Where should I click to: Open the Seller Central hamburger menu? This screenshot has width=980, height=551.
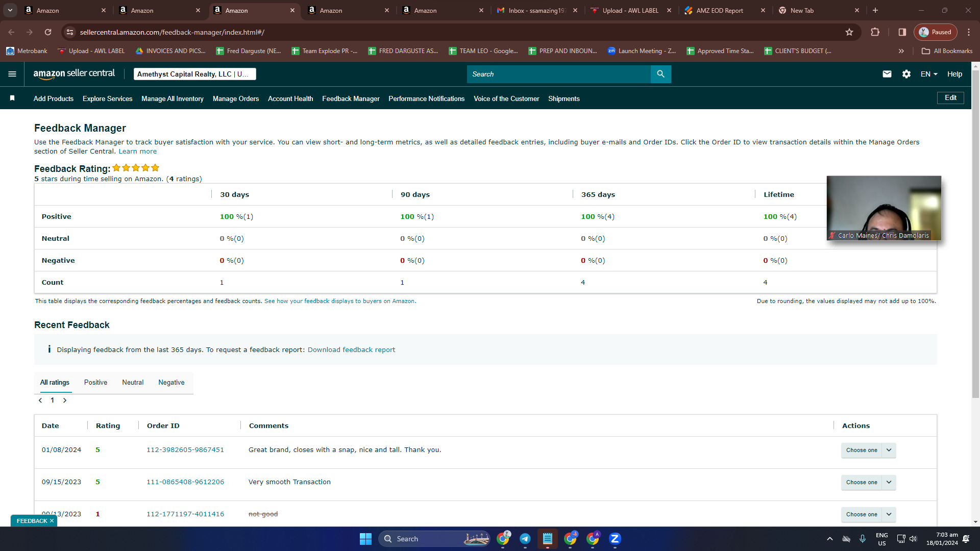pos(12,74)
